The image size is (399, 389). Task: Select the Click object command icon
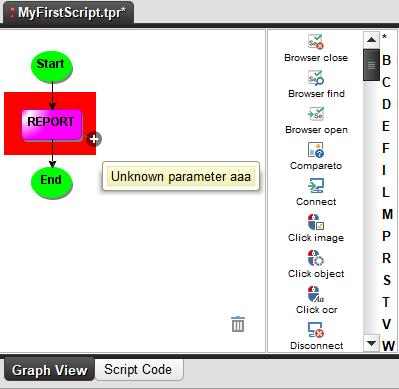pos(316,258)
